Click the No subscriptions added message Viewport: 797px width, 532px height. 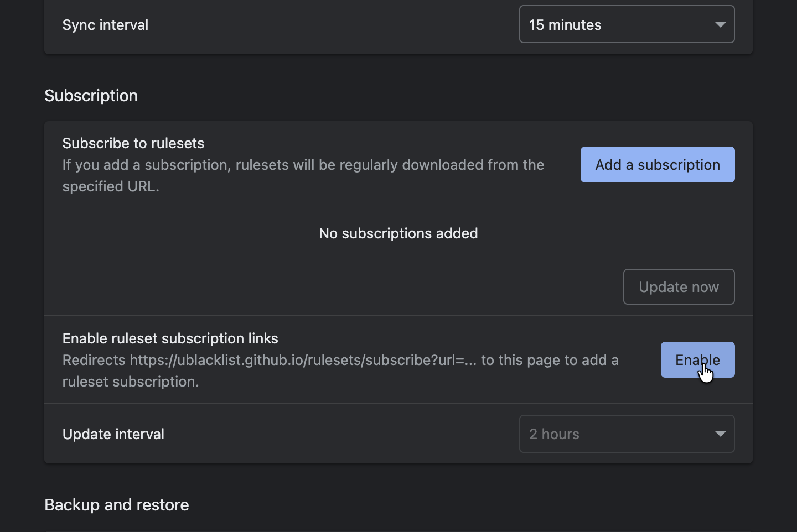coord(398,233)
